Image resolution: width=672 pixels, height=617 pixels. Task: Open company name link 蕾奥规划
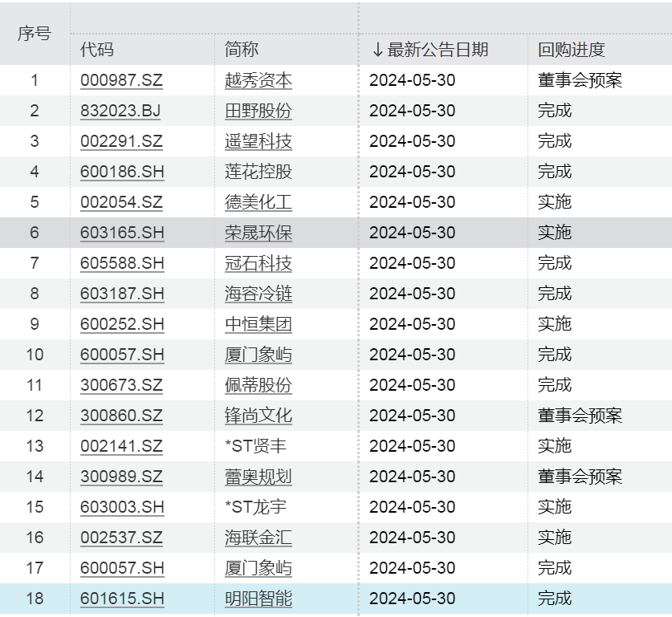259,477
